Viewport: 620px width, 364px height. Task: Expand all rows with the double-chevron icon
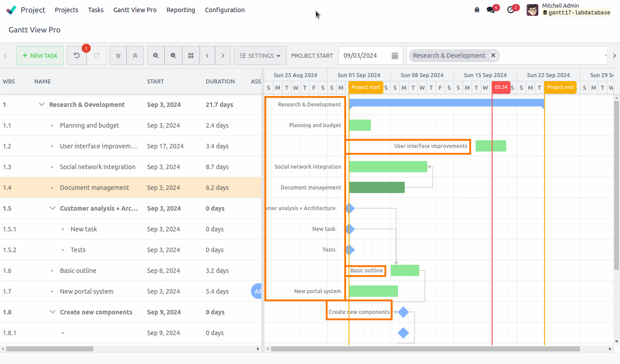118,55
